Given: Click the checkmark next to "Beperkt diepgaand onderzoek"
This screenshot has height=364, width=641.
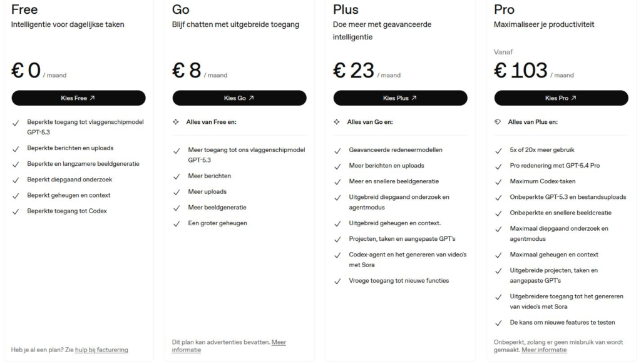Looking at the screenshot, I should (x=15, y=180).
